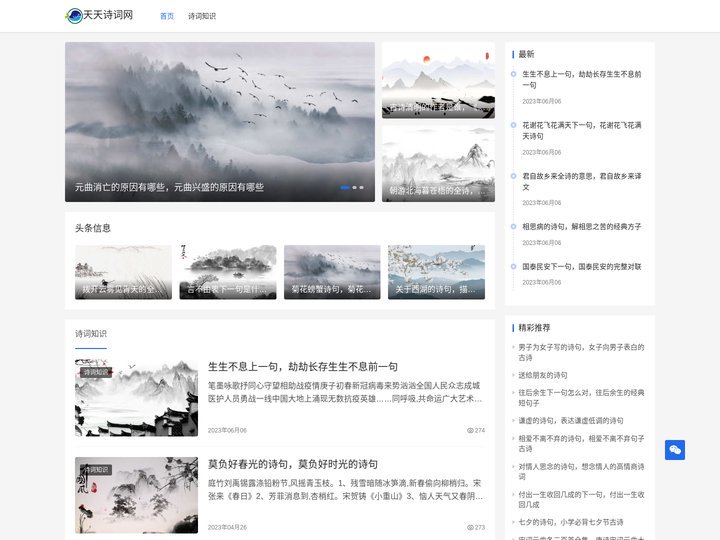Screen dimensions: 720x540
Task: Click the 诗词知识 tag on second article thumbnail
Action: tap(96, 469)
